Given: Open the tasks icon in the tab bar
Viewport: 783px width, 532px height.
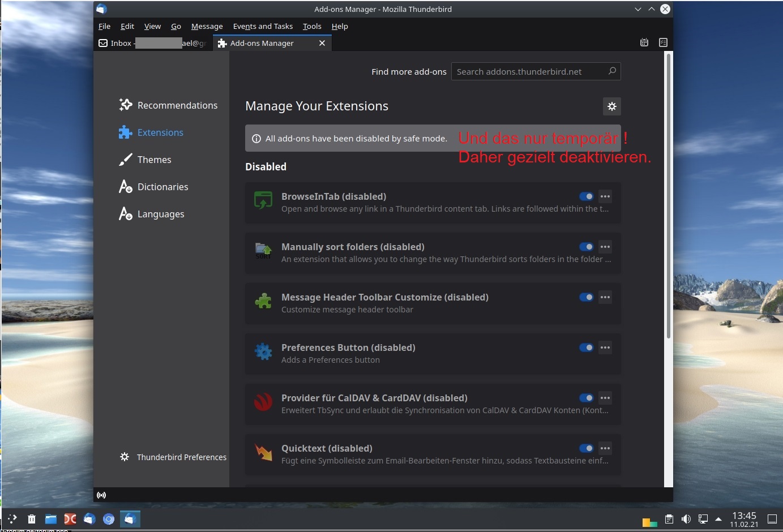Looking at the screenshot, I should tap(663, 42).
